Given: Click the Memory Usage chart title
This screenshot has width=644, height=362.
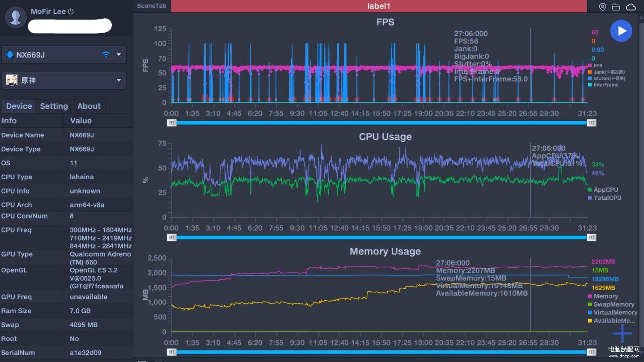Looking at the screenshot, I should pyautogui.click(x=385, y=252).
